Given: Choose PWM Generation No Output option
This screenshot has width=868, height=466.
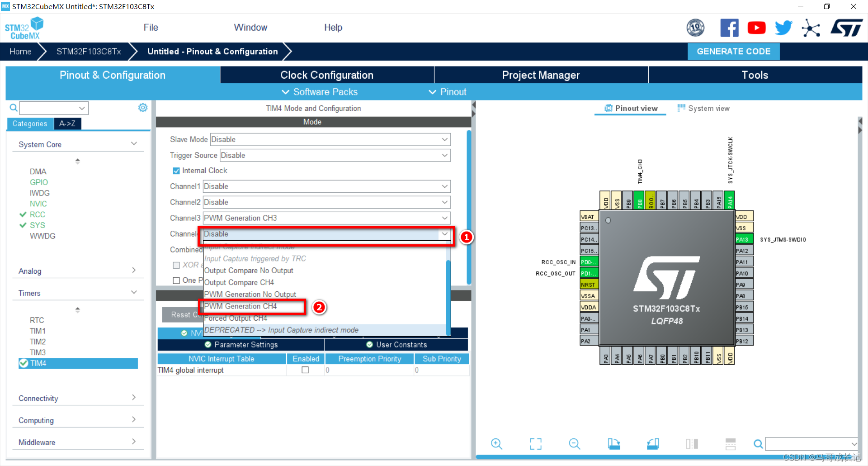Looking at the screenshot, I should [324, 294].
